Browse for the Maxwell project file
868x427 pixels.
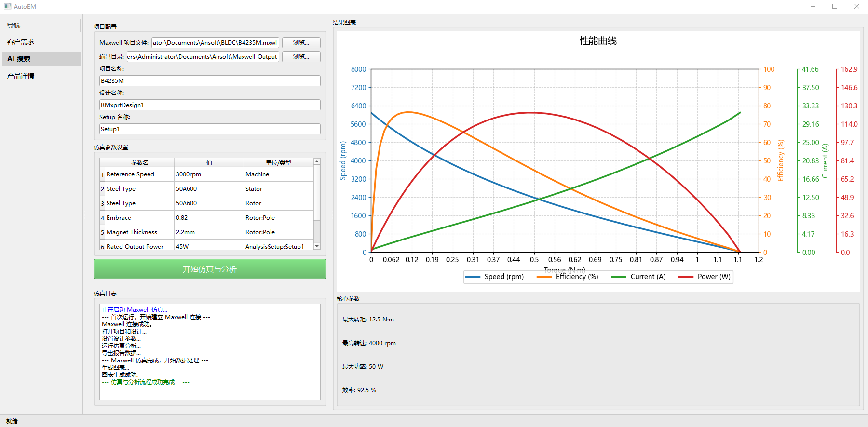coord(301,43)
